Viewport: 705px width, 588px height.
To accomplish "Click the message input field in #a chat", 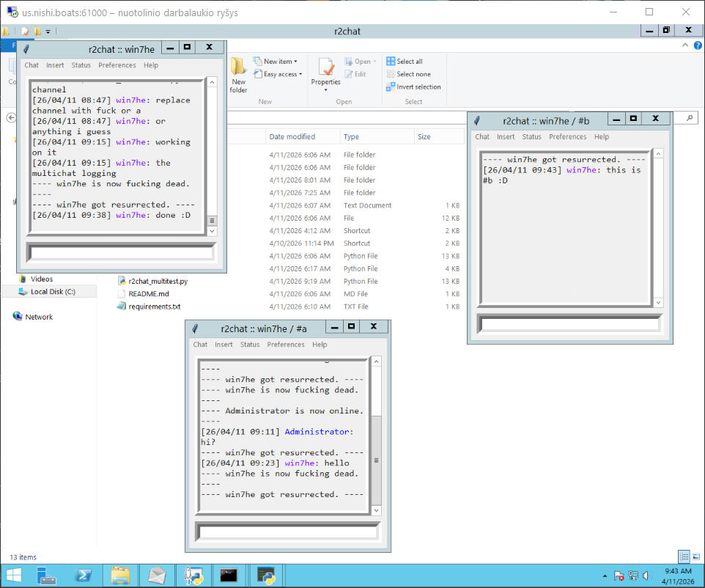I will [x=288, y=532].
